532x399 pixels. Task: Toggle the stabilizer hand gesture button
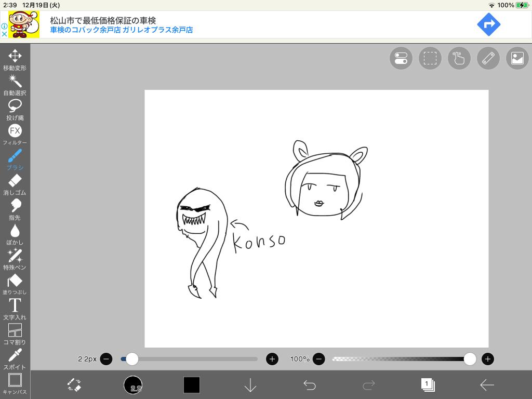459,58
